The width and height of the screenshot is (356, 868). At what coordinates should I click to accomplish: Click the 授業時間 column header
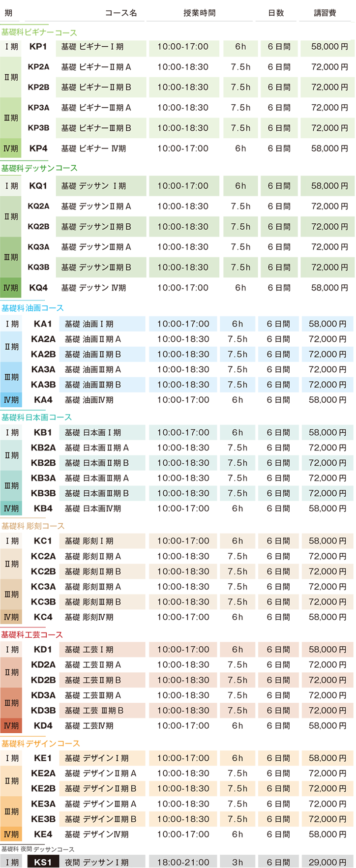click(199, 13)
